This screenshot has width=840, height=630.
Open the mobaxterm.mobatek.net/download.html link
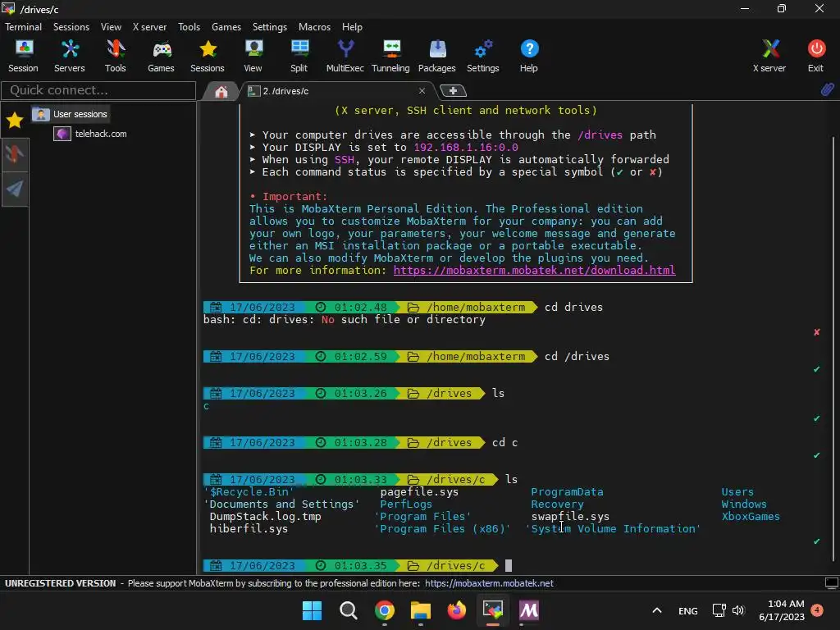pyautogui.click(x=534, y=270)
